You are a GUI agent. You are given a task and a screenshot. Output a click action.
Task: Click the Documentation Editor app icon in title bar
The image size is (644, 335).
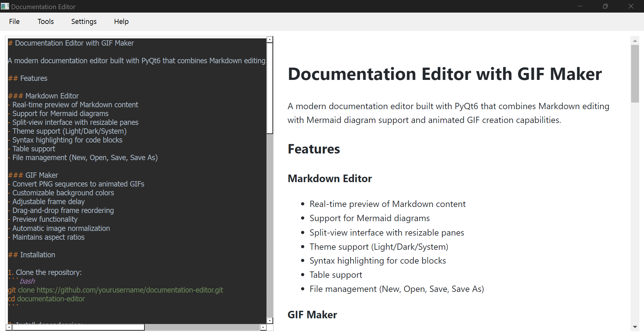(x=5, y=6)
